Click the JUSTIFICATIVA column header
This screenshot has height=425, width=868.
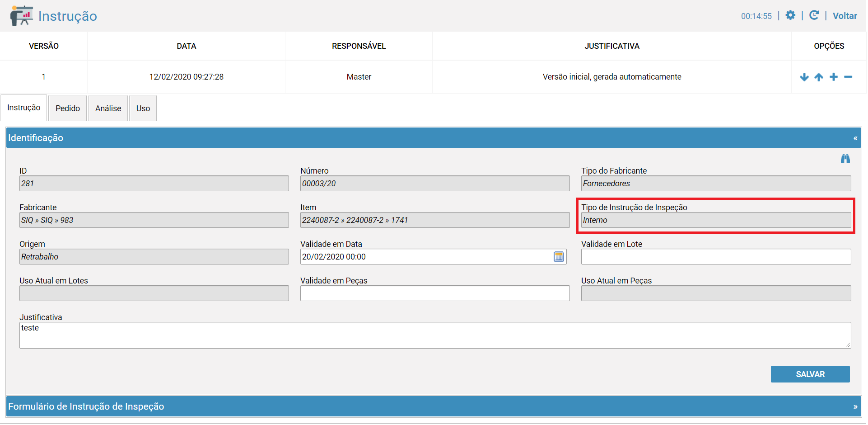pos(612,46)
